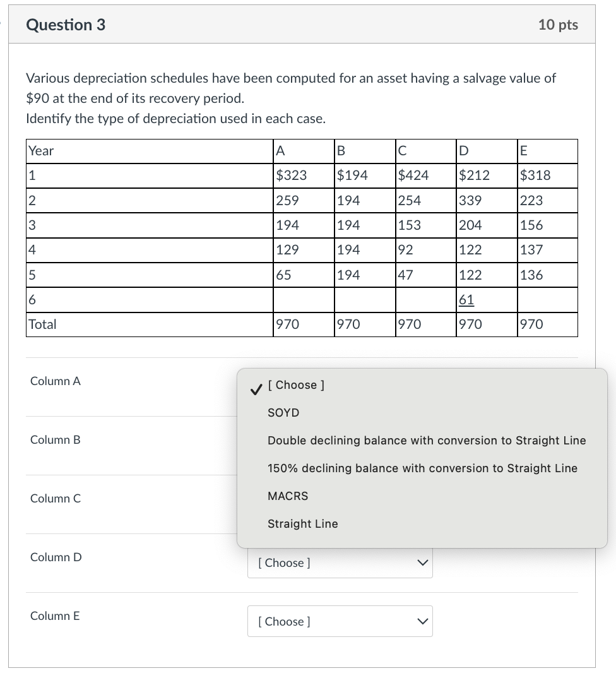Click the checked [ Choose ] default entry

(297, 384)
